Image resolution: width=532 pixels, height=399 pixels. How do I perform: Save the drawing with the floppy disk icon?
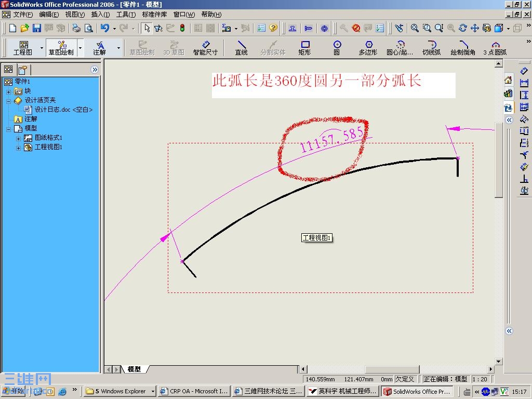tap(37, 28)
